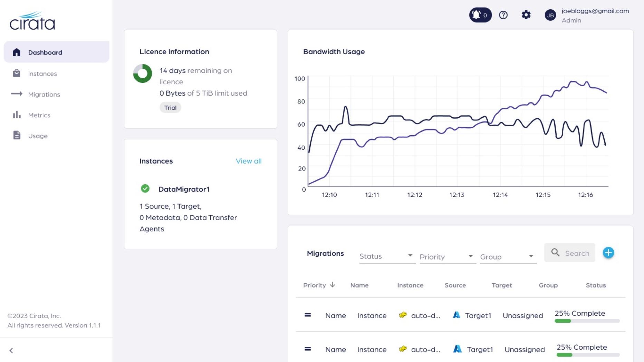
Task: Click the first migration's priority handle icon
Action: [x=308, y=315]
